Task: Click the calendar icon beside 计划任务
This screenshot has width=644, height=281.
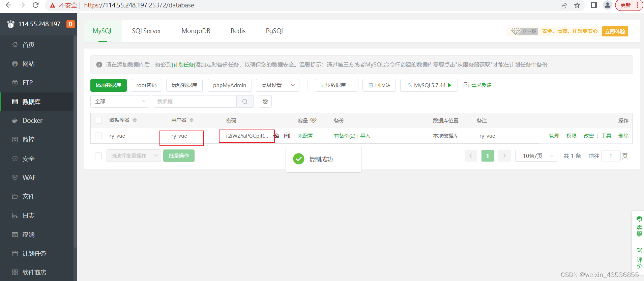Action: 15,253
